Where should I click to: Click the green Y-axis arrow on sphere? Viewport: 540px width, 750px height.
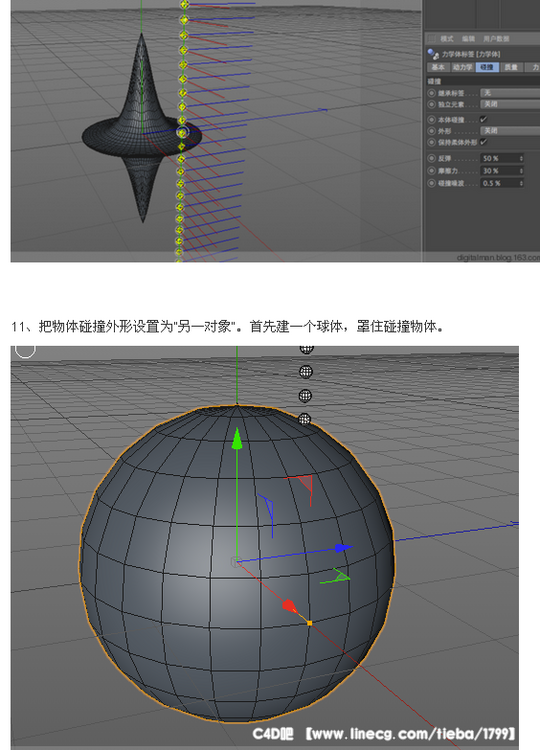click(x=237, y=439)
